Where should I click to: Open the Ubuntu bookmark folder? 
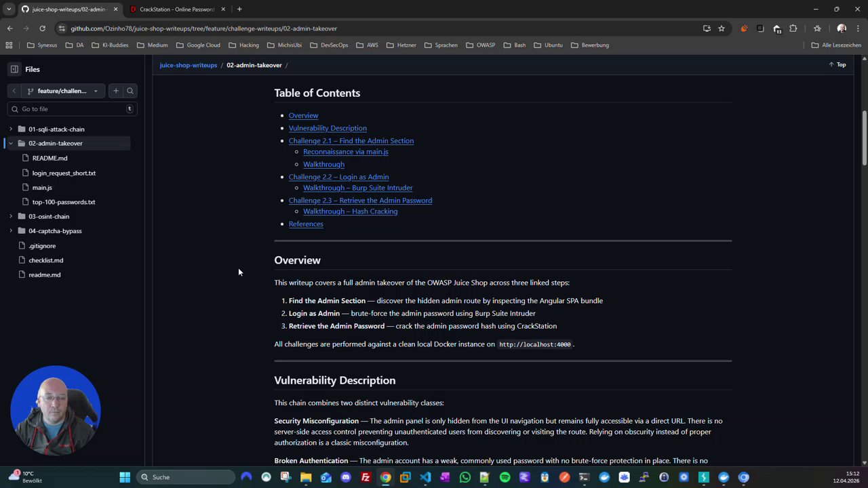click(548, 45)
